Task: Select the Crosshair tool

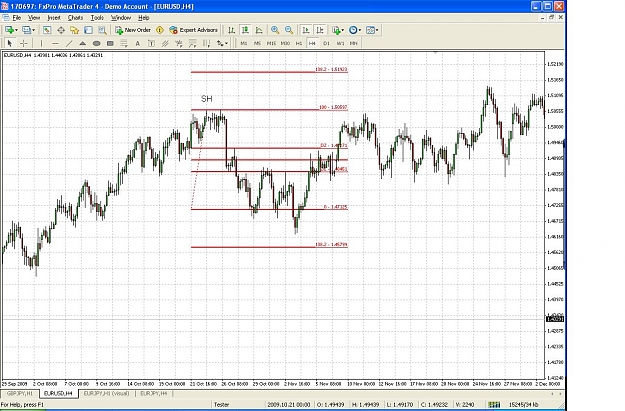Action: pos(24,43)
